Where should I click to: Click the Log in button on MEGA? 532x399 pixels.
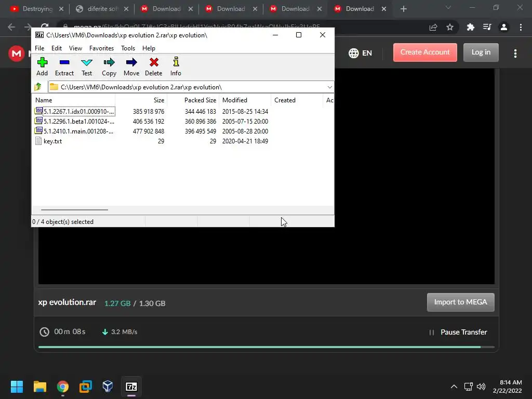481,52
